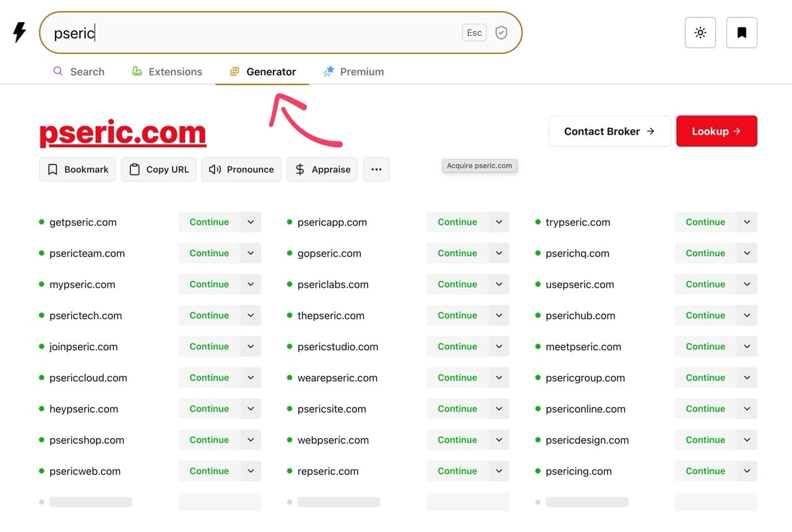792x532 pixels.
Task: Click the dollar icon on the Appraise button
Action: [x=299, y=169]
